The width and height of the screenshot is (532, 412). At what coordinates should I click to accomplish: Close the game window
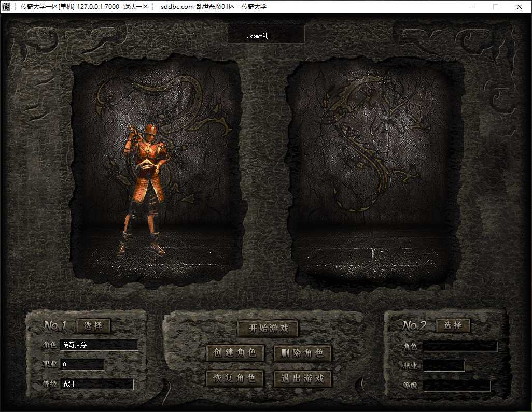(519, 6)
